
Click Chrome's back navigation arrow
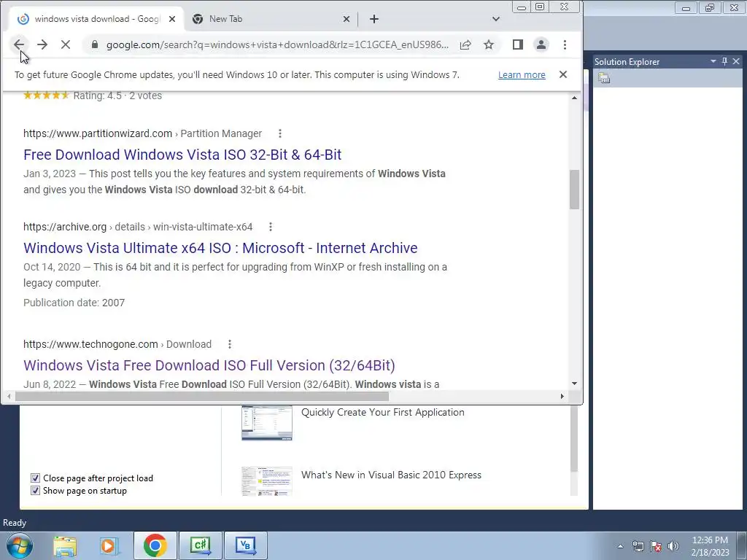(x=18, y=44)
